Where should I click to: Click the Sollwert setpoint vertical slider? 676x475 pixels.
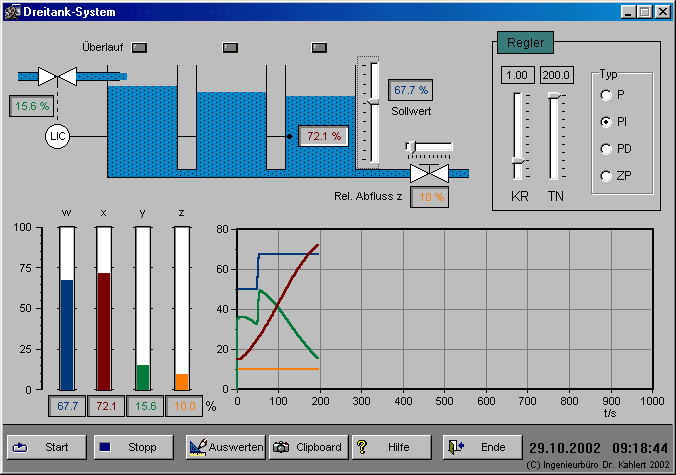point(370,103)
